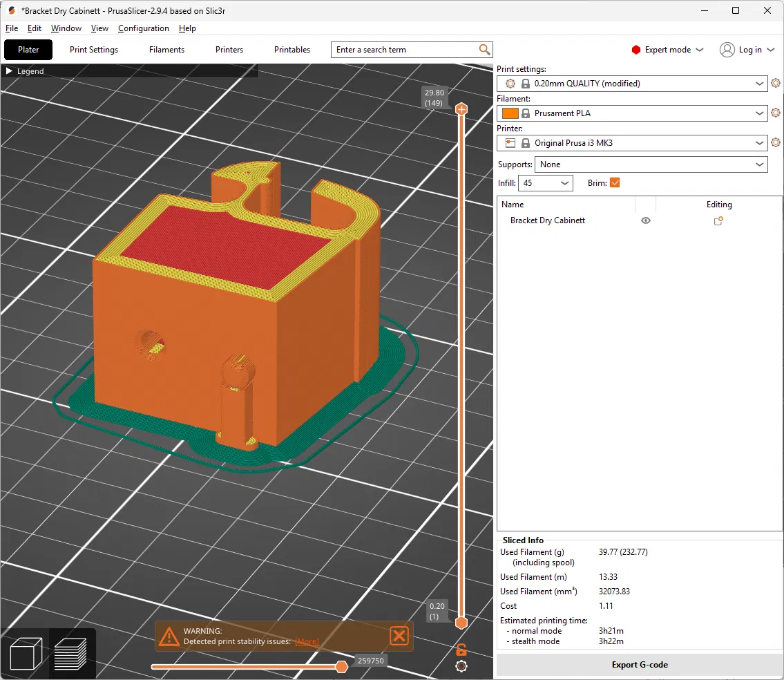Hide Bracket Dry Cabinett with eye icon
Image resolution: width=784 pixels, height=680 pixels.
tap(645, 220)
